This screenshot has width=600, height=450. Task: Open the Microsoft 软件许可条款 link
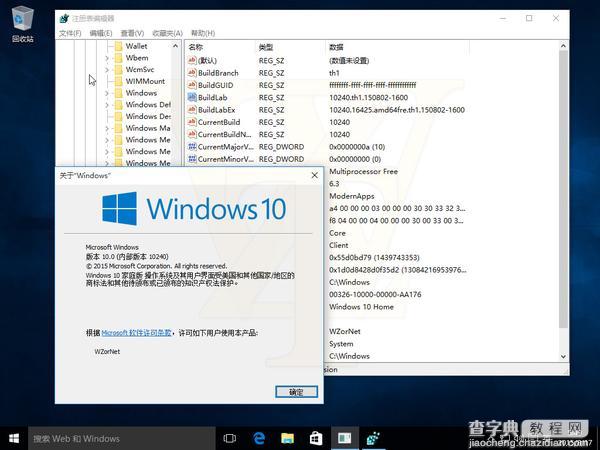[136, 333]
